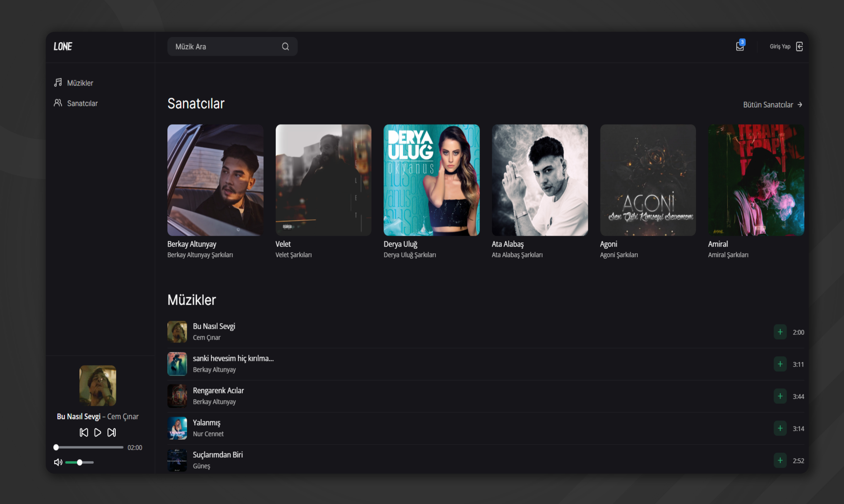
Task: Skip to the previous track
Action: 84,432
